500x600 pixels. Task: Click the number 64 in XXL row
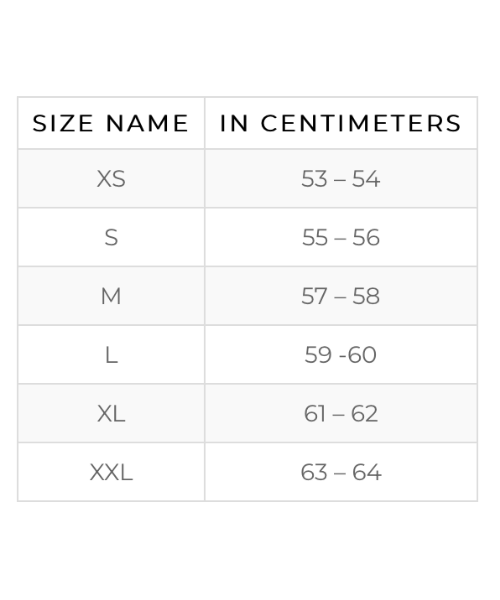pos(367,472)
